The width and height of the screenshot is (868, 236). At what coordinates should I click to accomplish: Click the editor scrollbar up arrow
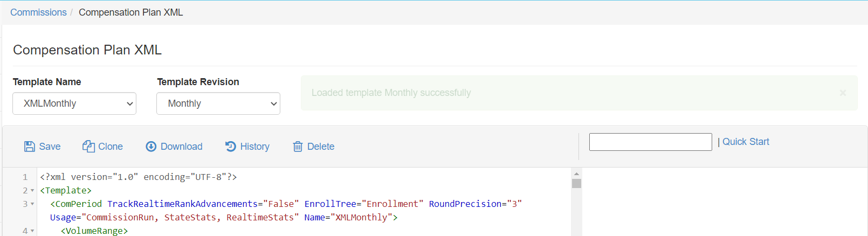tap(576, 173)
